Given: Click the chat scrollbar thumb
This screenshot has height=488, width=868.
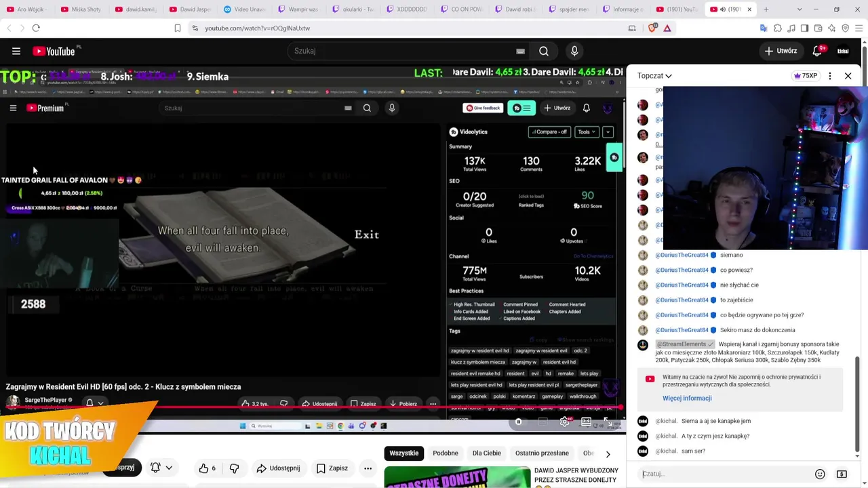Looking at the screenshot, I should 859,406.
